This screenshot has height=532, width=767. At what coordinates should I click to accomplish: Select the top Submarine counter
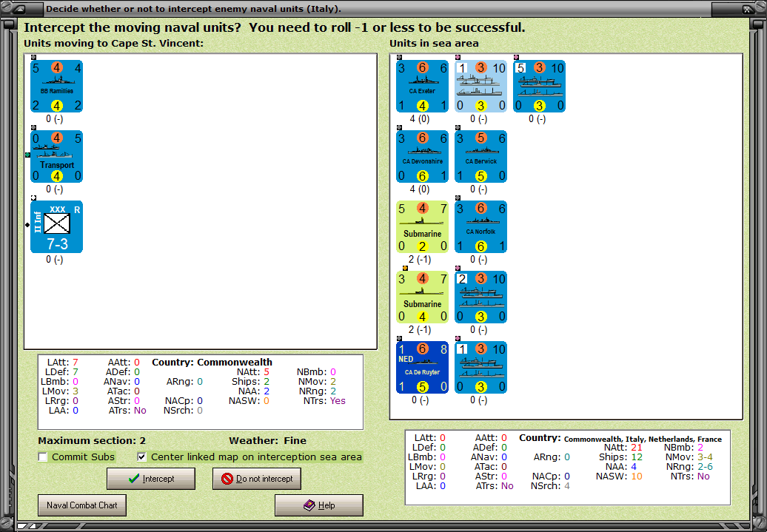pyautogui.click(x=422, y=226)
